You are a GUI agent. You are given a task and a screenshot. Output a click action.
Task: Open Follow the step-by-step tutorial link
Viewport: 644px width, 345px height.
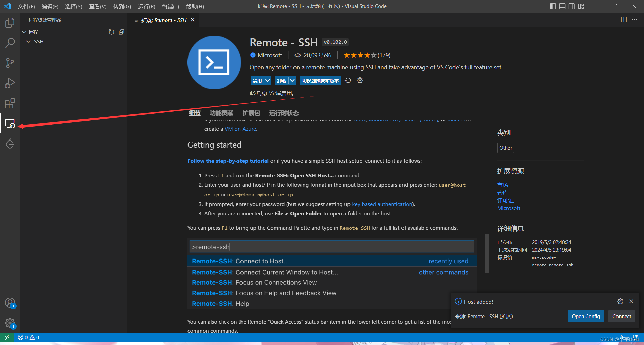pos(228,161)
